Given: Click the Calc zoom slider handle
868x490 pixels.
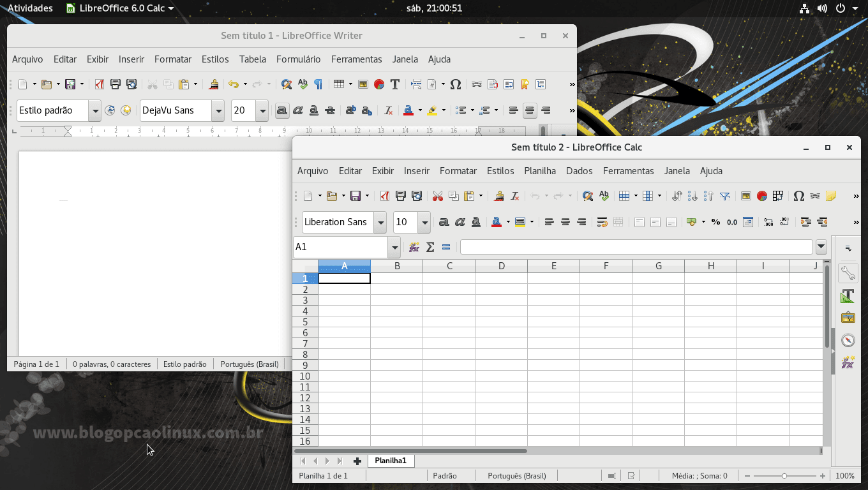Looking at the screenshot, I should coord(784,476).
